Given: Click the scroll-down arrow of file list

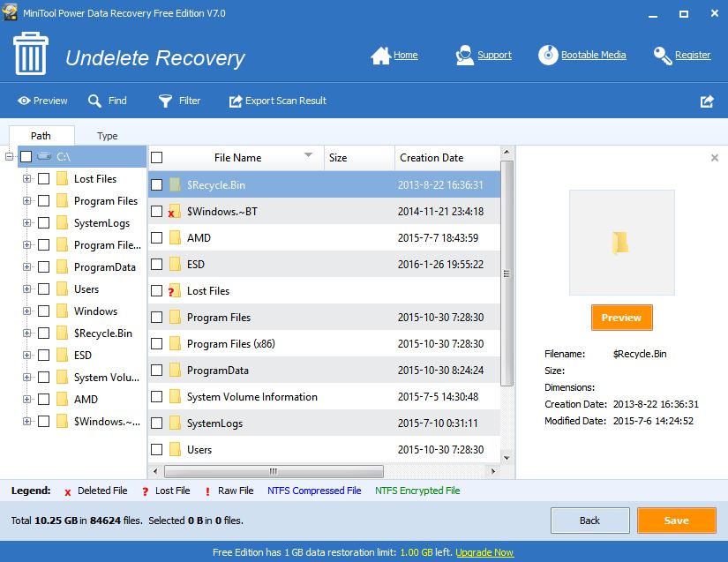Looking at the screenshot, I should tap(507, 458).
